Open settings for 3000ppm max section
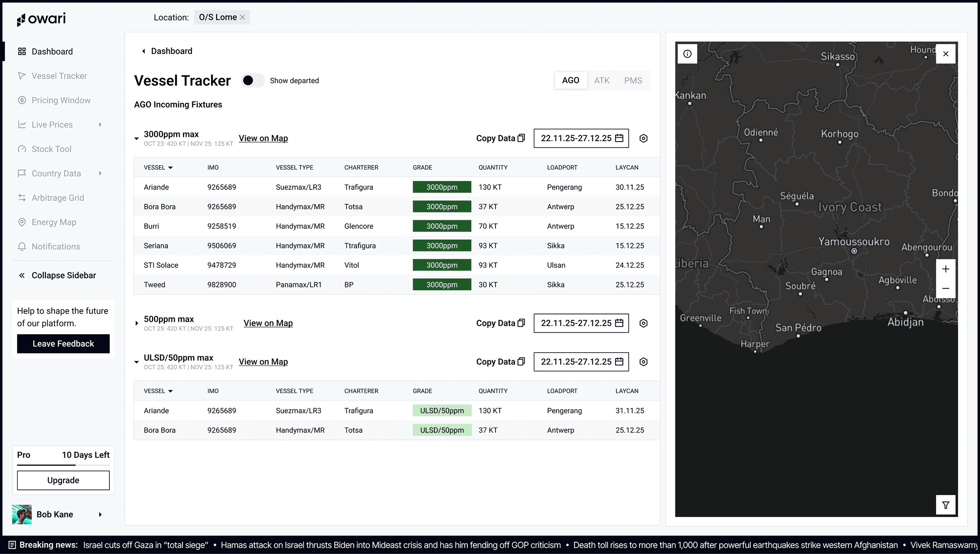Viewport: 980px width, 554px height. [643, 138]
